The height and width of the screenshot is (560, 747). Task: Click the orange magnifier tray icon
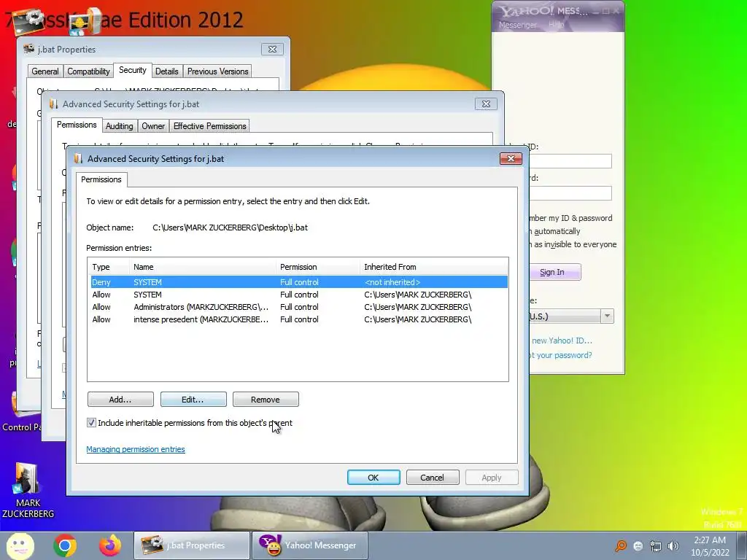tap(621, 545)
